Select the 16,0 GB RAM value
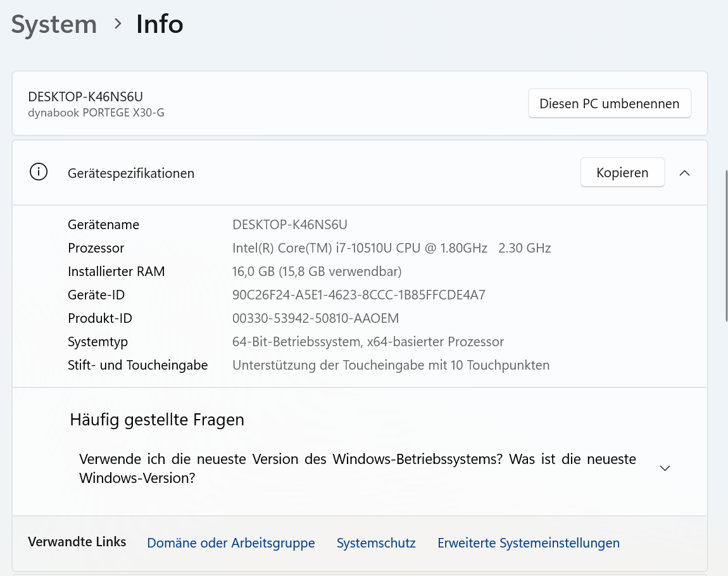The height and width of the screenshot is (576, 728). pos(317,272)
